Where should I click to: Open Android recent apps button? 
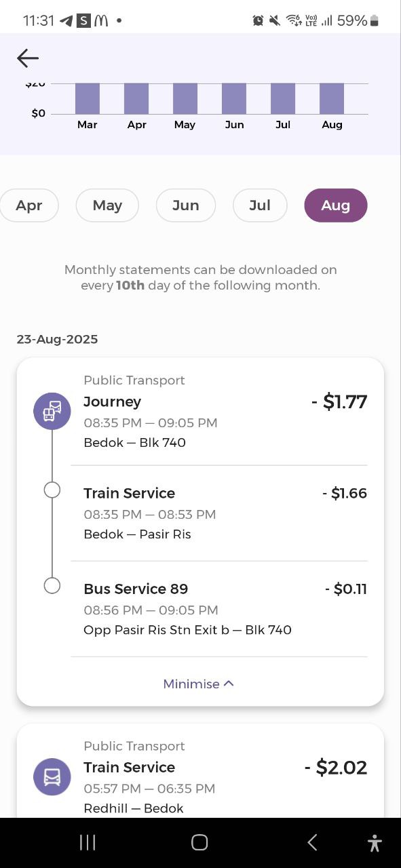(x=88, y=842)
